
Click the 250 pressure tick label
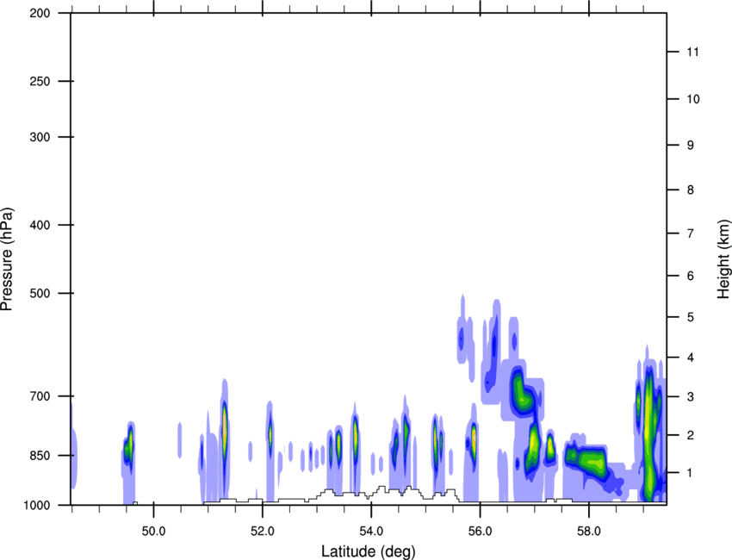point(40,81)
